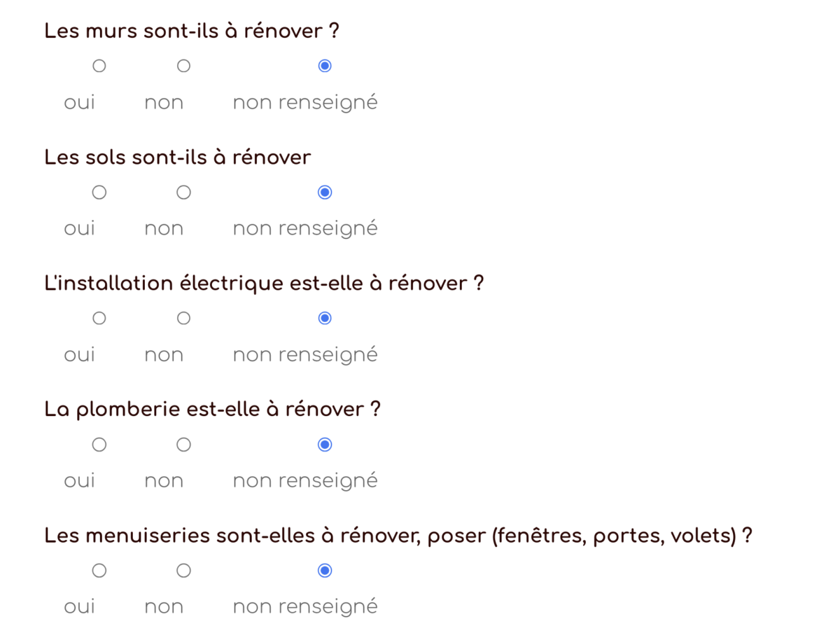Click 'non renseigné' label under La plomberie

pyautogui.click(x=305, y=482)
